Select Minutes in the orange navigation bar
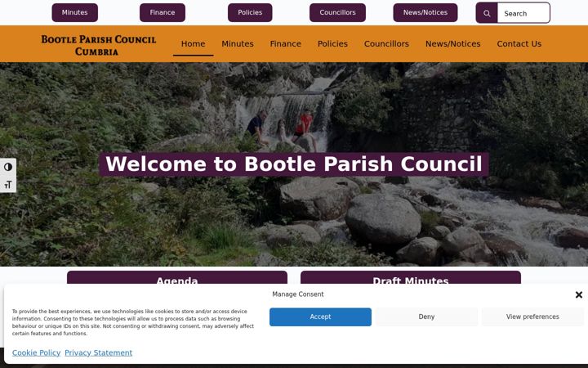Viewport: 588px width, 368px height. click(x=238, y=44)
